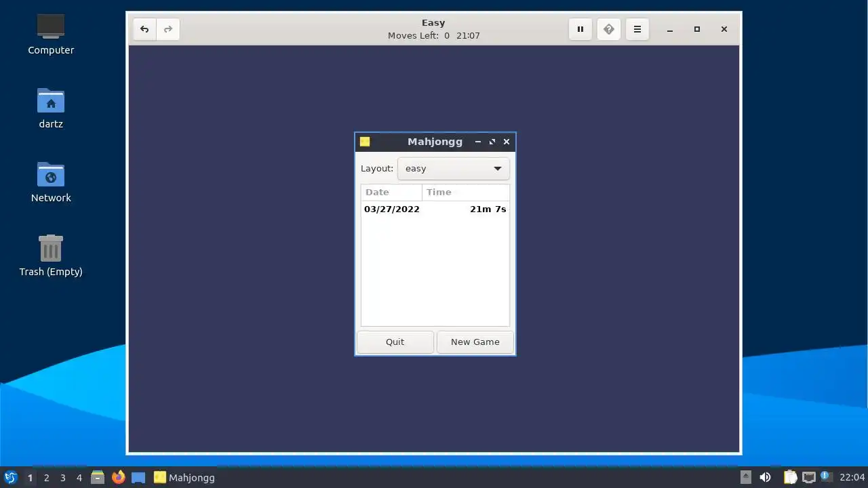Click the show desktop taskbar icon
Screen dimensions: 868x488
coord(138,477)
